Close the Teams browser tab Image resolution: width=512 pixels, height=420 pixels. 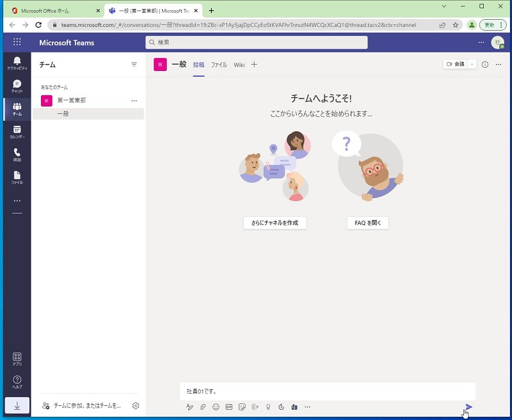click(x=196, y=11)
